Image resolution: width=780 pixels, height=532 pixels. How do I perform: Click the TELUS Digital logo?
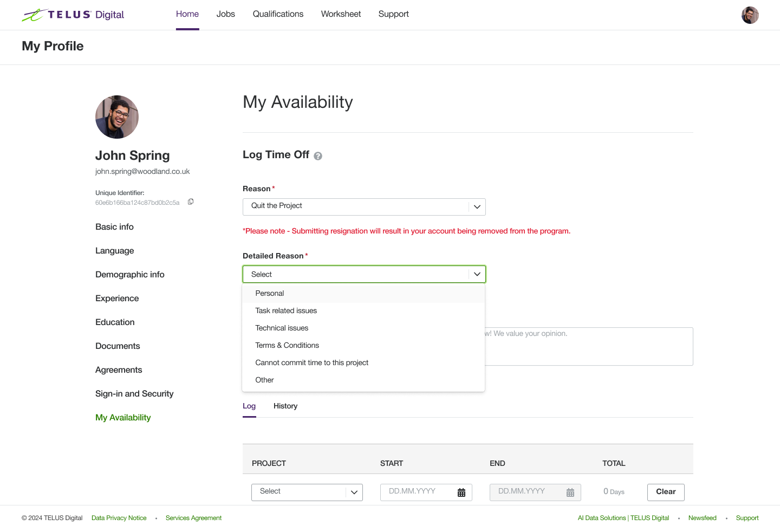[73, 15]
